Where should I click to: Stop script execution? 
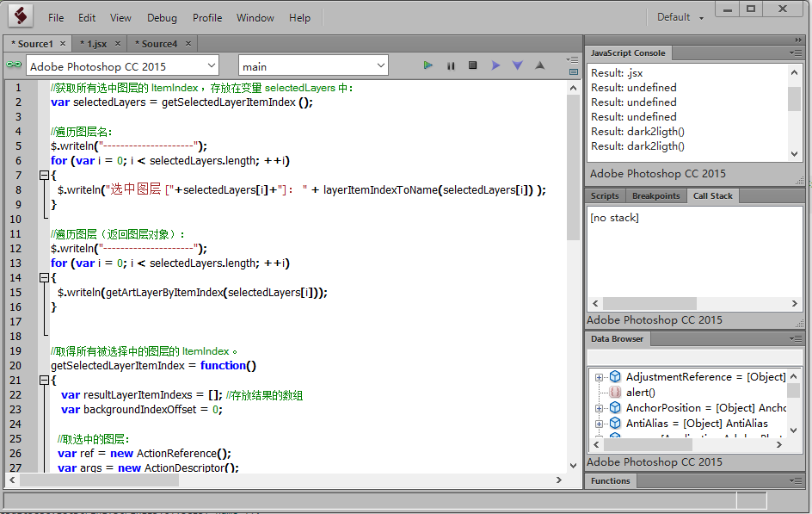[x=472, y=65]
